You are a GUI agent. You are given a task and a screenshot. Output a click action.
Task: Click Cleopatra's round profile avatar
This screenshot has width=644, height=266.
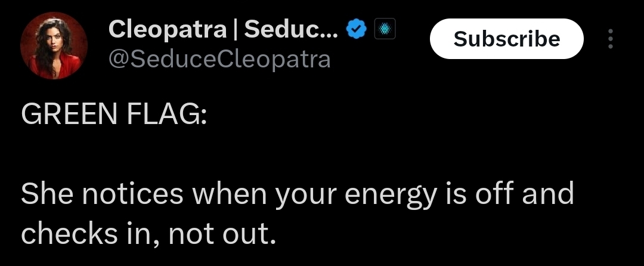point(54,45)
